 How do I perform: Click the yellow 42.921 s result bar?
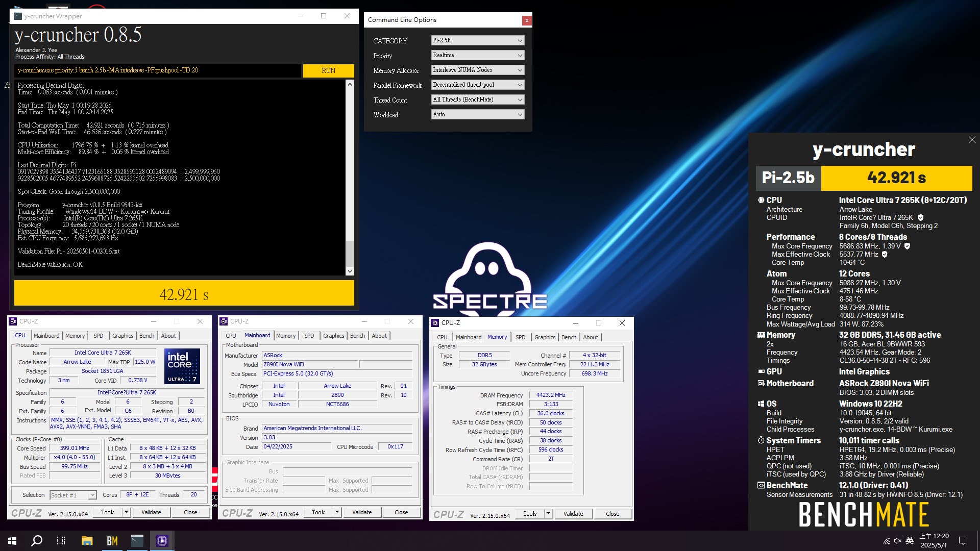click(184, 294)
